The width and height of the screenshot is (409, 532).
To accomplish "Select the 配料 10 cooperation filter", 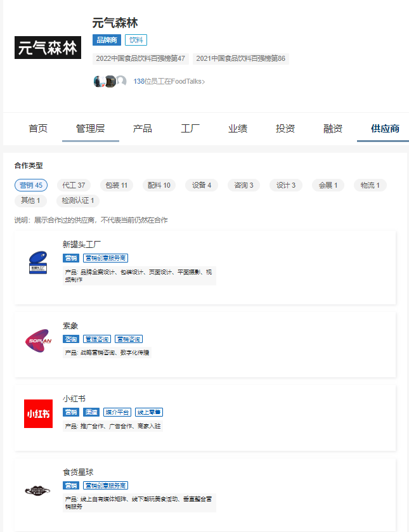I will coord(159,185).
